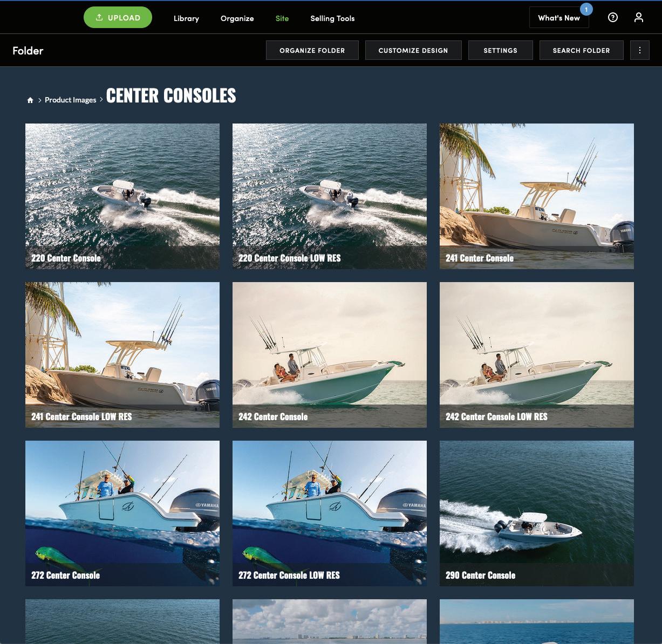Click the green Upload button

[x=118, y=18]
